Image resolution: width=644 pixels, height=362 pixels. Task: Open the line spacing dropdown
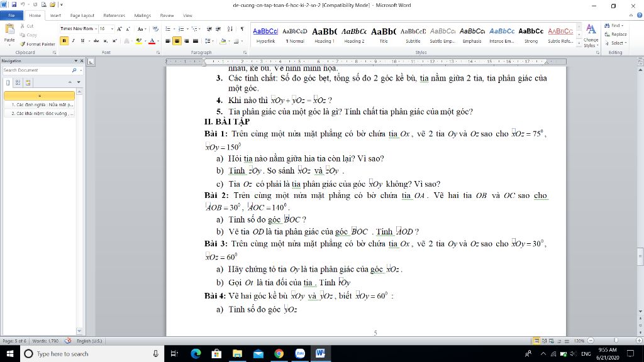(x=209, y=41)
